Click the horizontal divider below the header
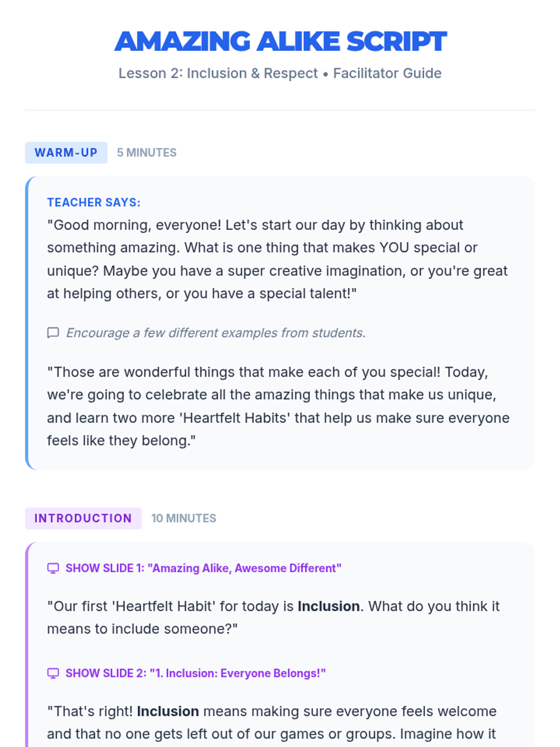 click(x=280, y=110)
